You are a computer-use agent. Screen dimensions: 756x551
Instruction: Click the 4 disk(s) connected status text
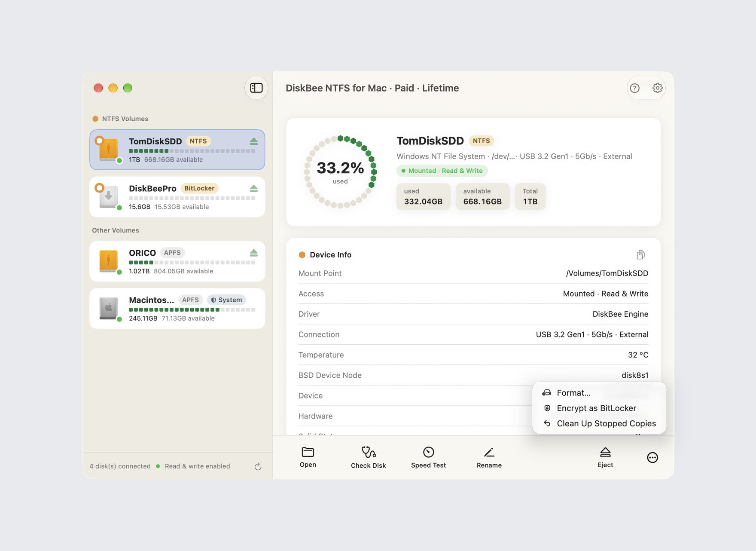click(120, 466)
